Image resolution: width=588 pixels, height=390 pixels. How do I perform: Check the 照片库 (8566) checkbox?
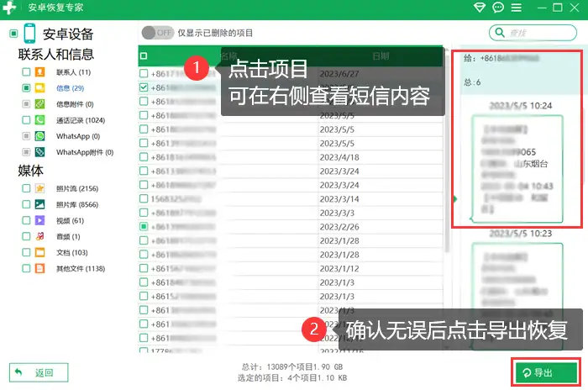point(26,204)
